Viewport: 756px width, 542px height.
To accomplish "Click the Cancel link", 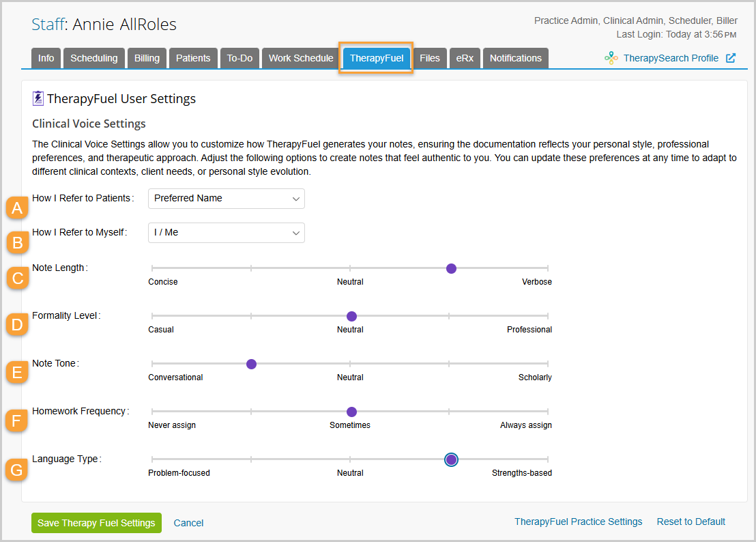I will click(188, 523).
